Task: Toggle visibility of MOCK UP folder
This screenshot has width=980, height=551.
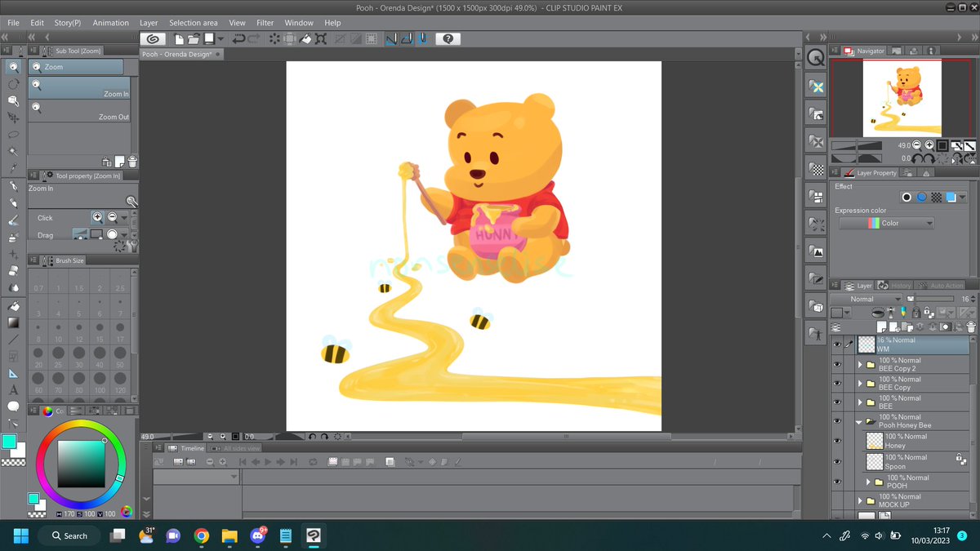Action: coord(837,500)
